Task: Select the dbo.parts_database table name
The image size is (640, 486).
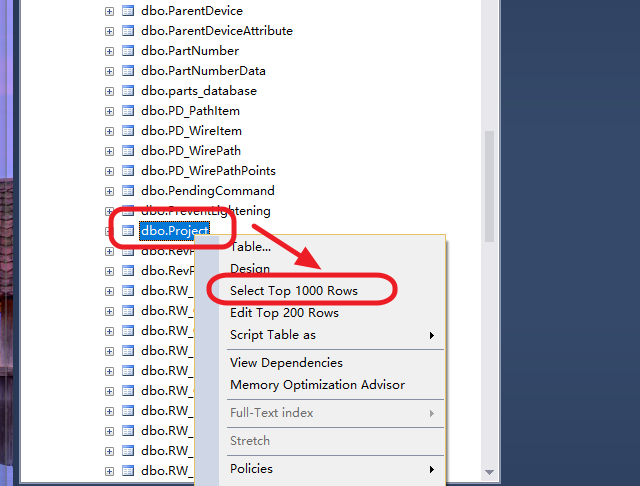Action: [x=199, y=91]
